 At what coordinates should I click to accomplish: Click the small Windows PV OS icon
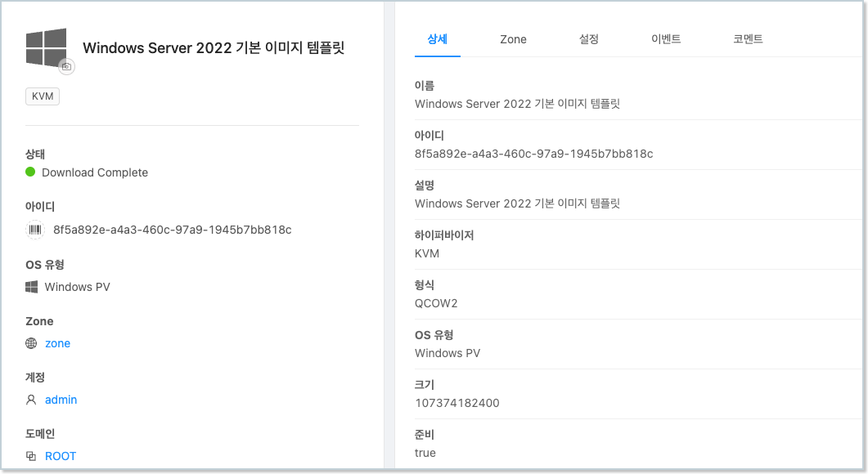(32, 287)
